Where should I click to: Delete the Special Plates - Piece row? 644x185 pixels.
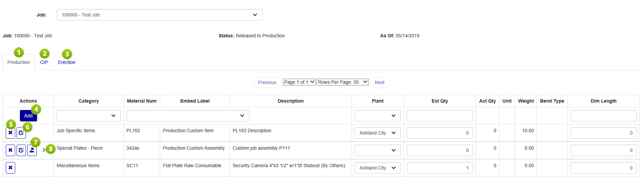10,150
